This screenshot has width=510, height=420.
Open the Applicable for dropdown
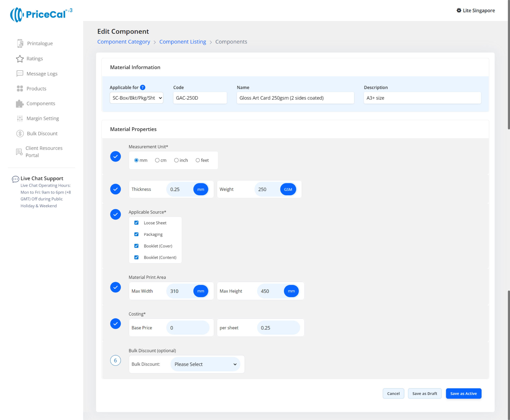pos(136,98)
